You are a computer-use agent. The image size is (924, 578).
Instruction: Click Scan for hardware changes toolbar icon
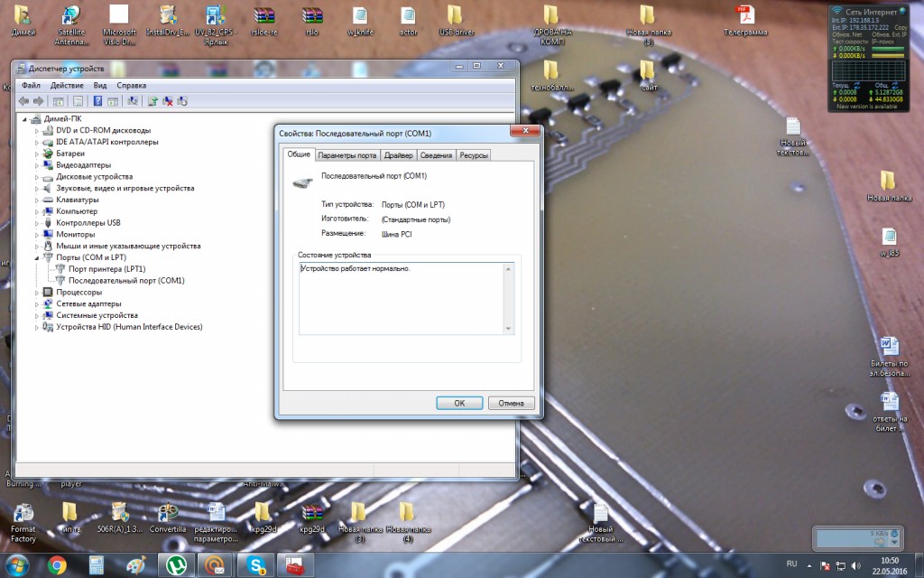click(134, 101)
